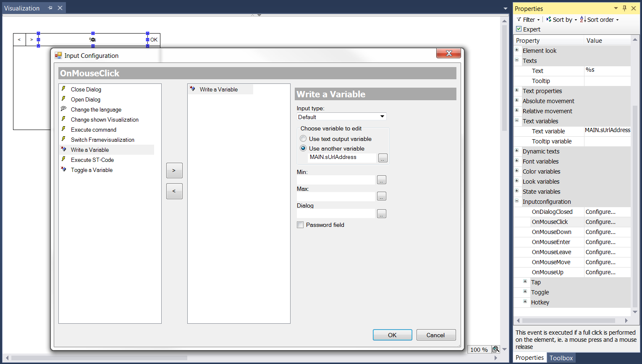The width and height of the screenshot is (642, 364).
Task: Open the Filter menu in Properties
Action: (528, 20)
